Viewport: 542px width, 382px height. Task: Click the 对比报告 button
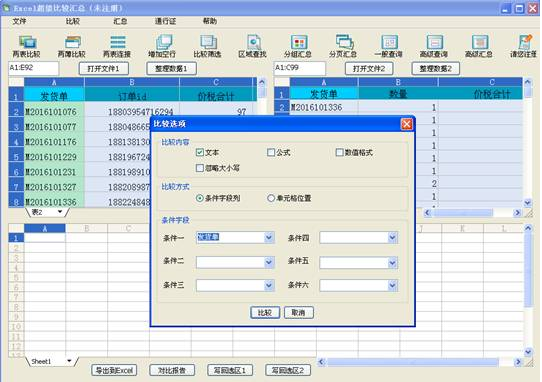click(x=172, y=371)
